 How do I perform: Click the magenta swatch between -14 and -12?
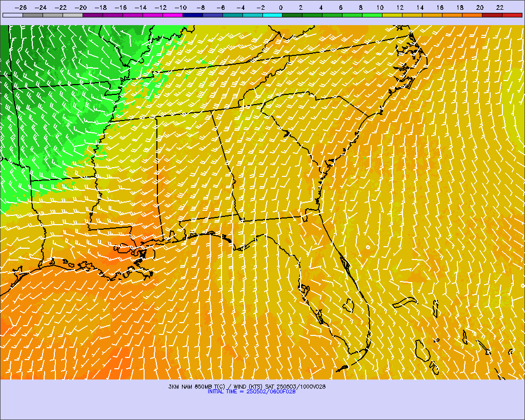coord(153,15)
